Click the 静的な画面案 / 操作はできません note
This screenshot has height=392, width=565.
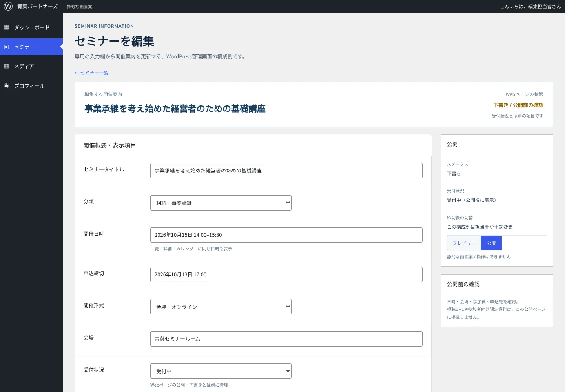[x=479, y=257]
